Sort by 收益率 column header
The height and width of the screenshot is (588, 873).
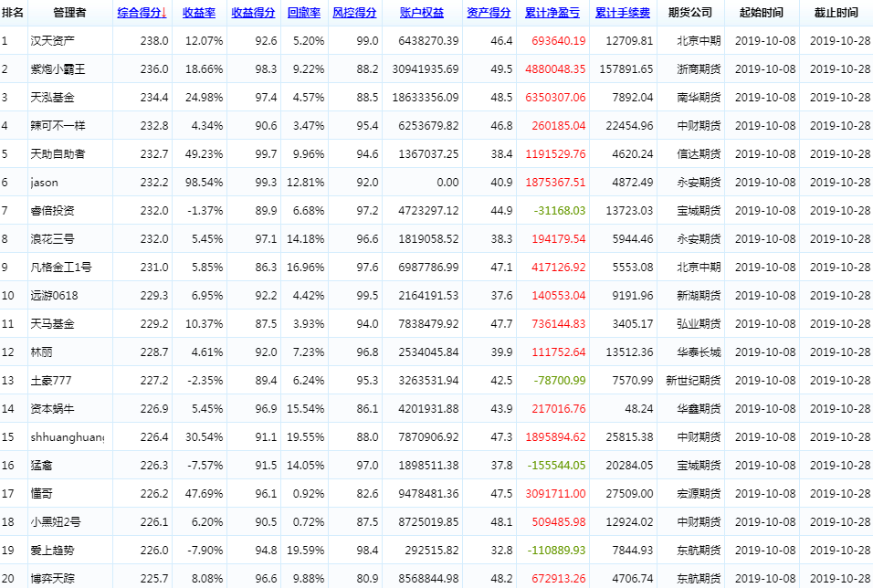[x=199, y=12]
